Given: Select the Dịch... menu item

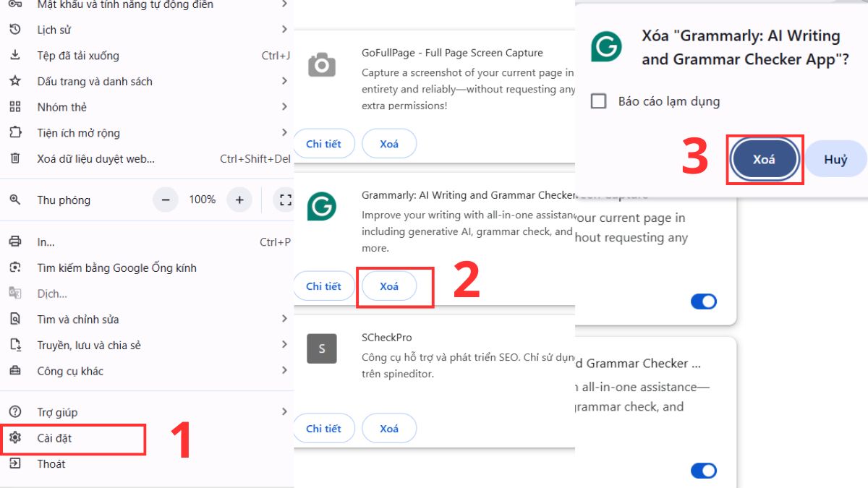Looking at the screenshot, I should tap(147, 294).
